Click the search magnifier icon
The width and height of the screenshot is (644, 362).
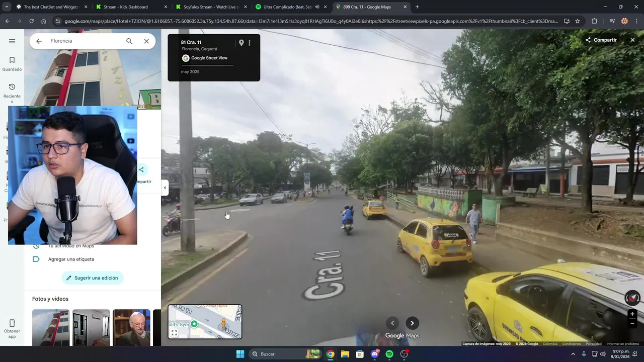coord(129,41)
